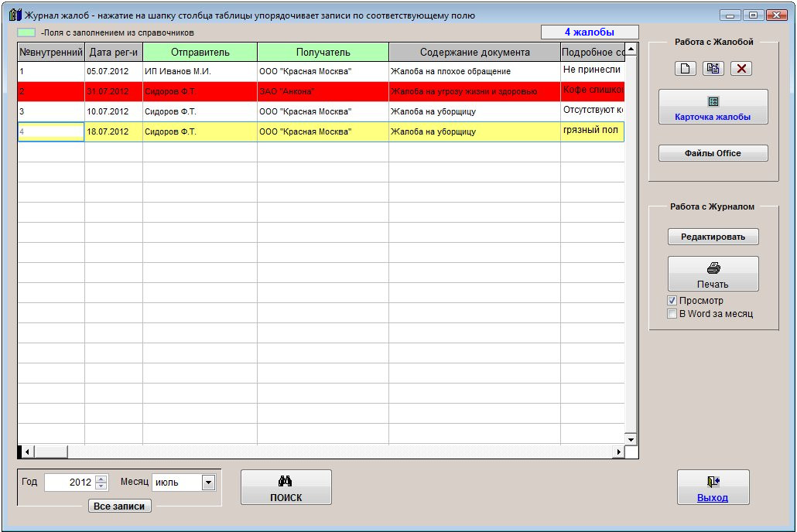Disable the Просмотр checkbox
The width and height of the screenshot is (797, 532).
pyautogui.click(x=672, y=300)
